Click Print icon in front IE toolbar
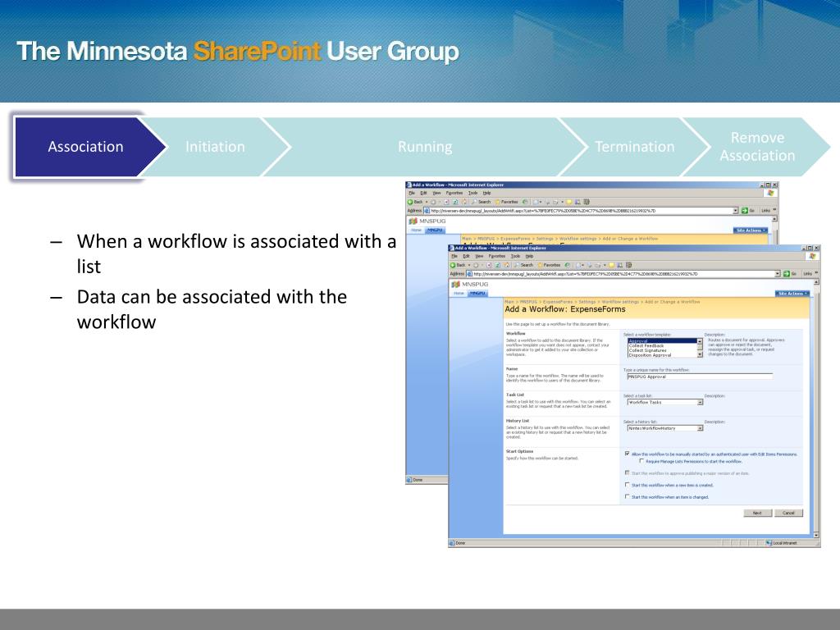The width and height of the screenshot is (840, 630). click(x=589, y=265)
